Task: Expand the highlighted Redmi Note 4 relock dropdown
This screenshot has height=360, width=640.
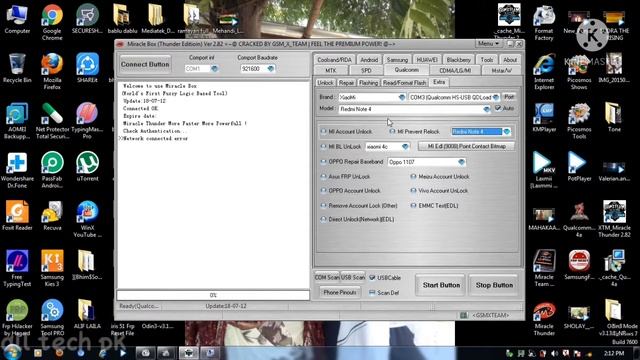Action: tap(507, 131)
